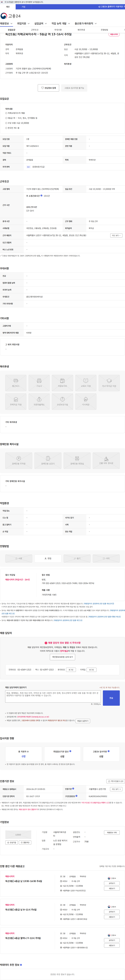This screenshot has height=980, width=125.
Task: Open posting 독산3동] 4등급 남 13:30~16:30 주6일
Action: 23,881
